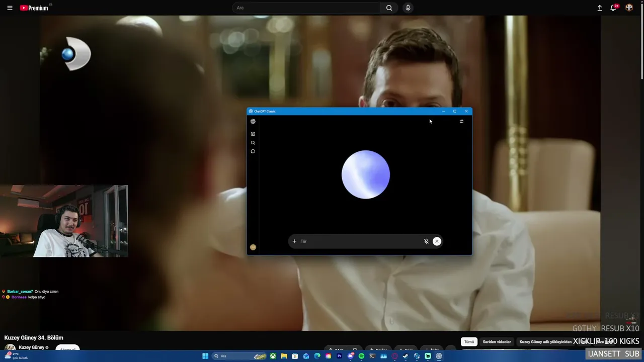Click the YouTube search field
This screenshot has height=362, width=644.
click(x=307, y=8)
